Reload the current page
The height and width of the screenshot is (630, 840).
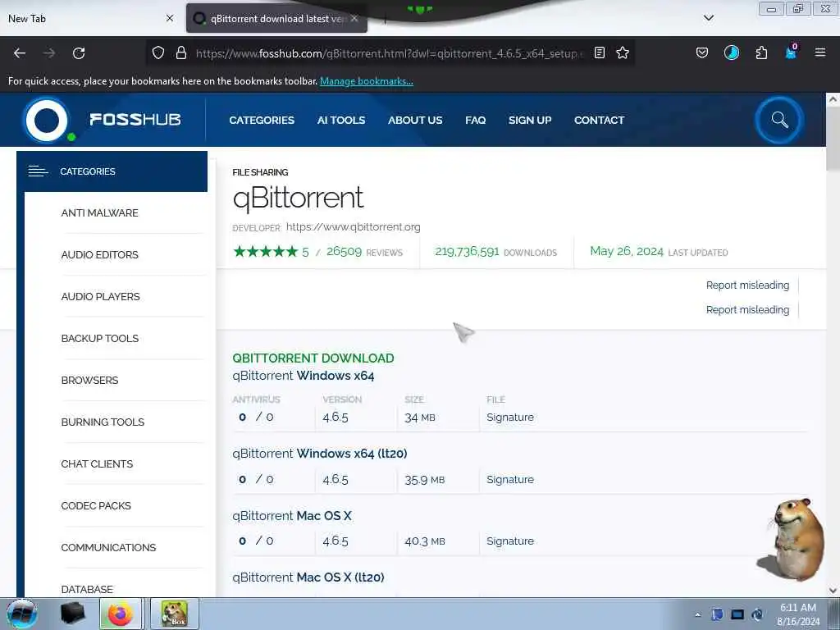pyautogui.click(x=79, y=53)
